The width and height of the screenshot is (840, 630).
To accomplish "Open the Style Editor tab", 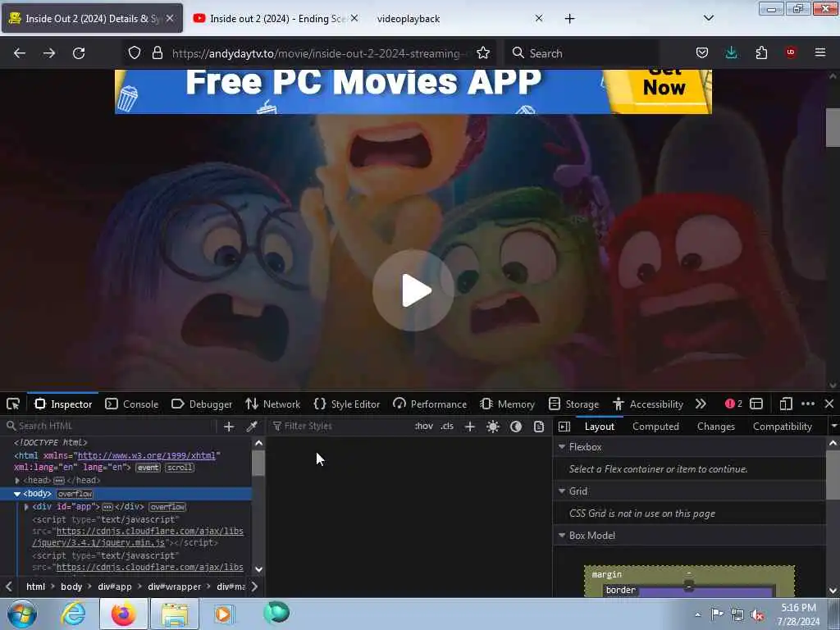I will pos(347,404).
